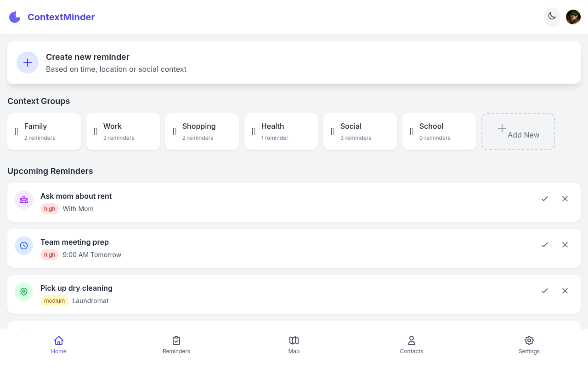The height and width of the screenshot is (368, 588).
Task: Open the Family context group
Action: (44, 131)
